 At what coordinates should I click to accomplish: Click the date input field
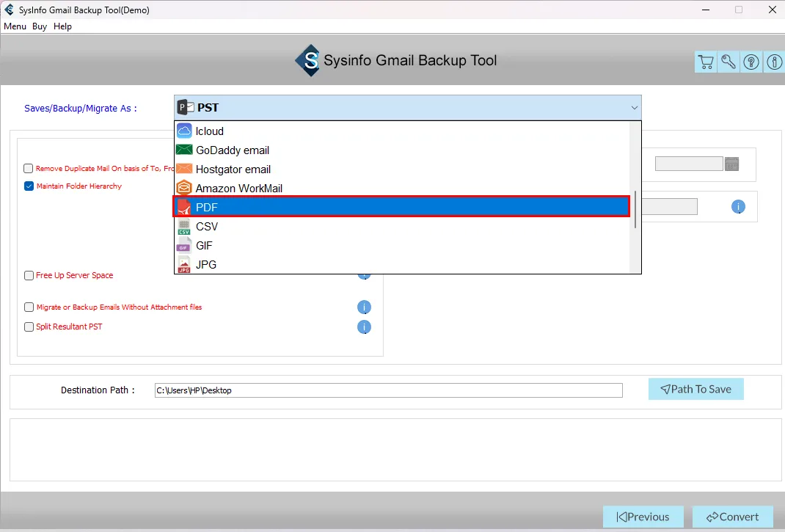point(689,164)
